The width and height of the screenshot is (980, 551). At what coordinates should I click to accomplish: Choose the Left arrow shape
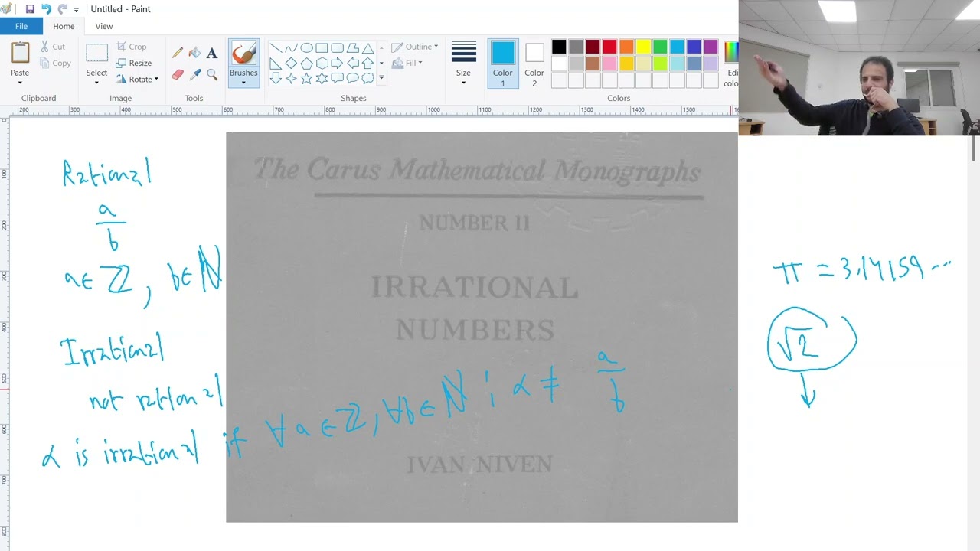tap(352, 63)
